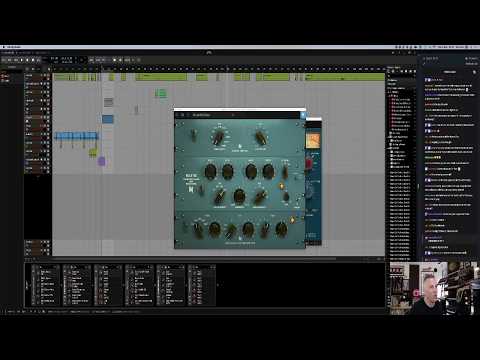Click the yellow-green clip below the blue clips
The image size is (480, 360).
pos(93,153)
